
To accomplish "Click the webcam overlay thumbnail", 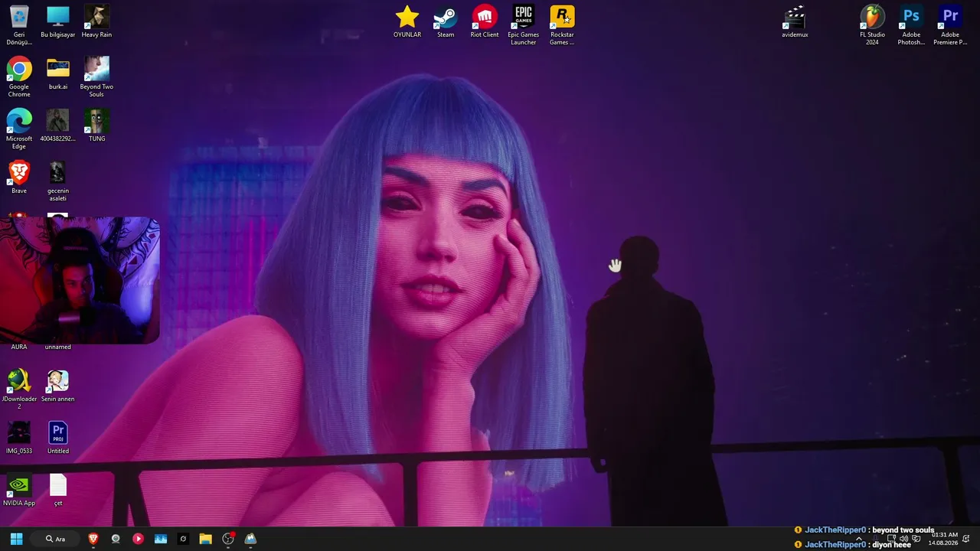I will click(80, 280).
